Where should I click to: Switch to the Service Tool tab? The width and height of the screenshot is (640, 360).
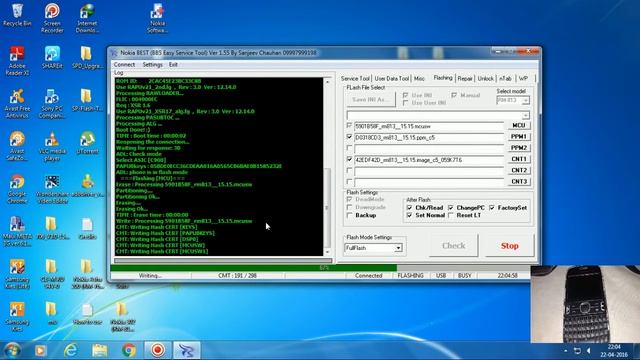coord(355,78)
